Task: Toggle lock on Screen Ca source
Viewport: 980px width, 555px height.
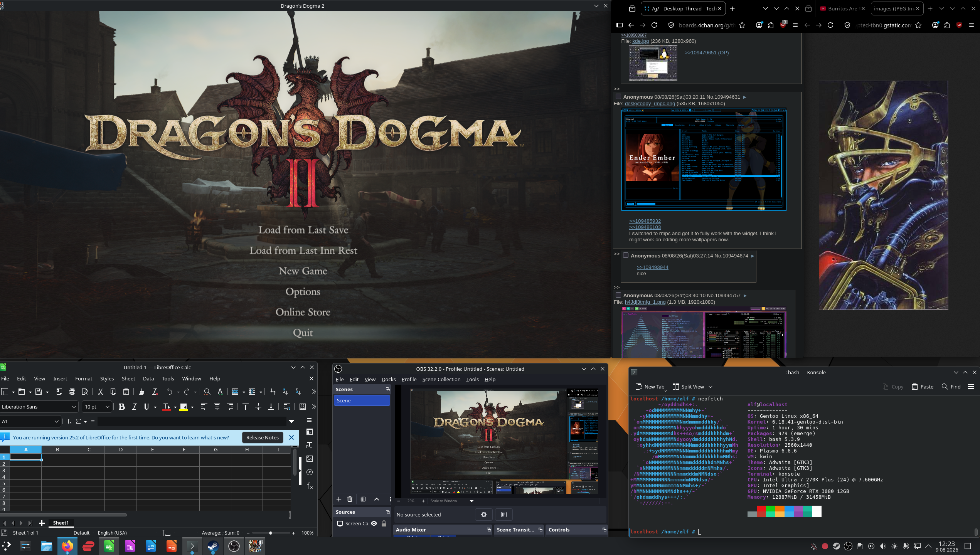Action: 384,523
